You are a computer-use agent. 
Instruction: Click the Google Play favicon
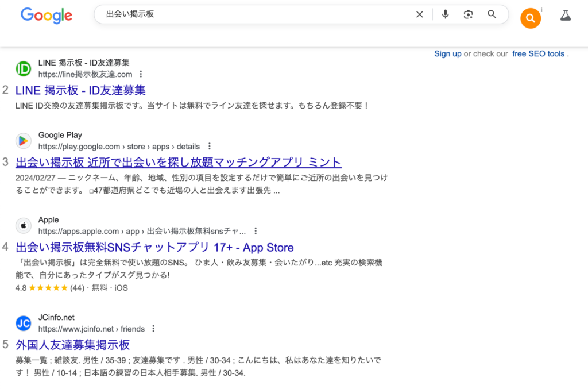tap(23, 141)
